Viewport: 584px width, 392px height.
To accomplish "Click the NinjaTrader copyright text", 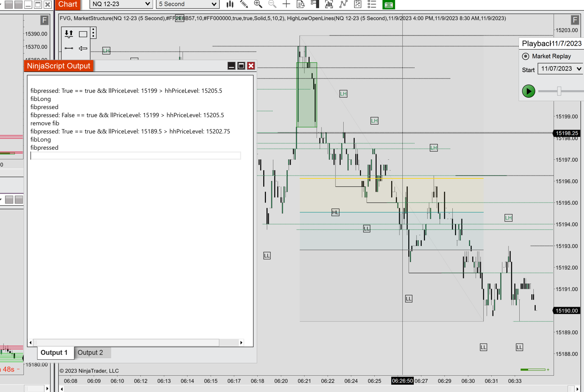I will tap(89, 371).
